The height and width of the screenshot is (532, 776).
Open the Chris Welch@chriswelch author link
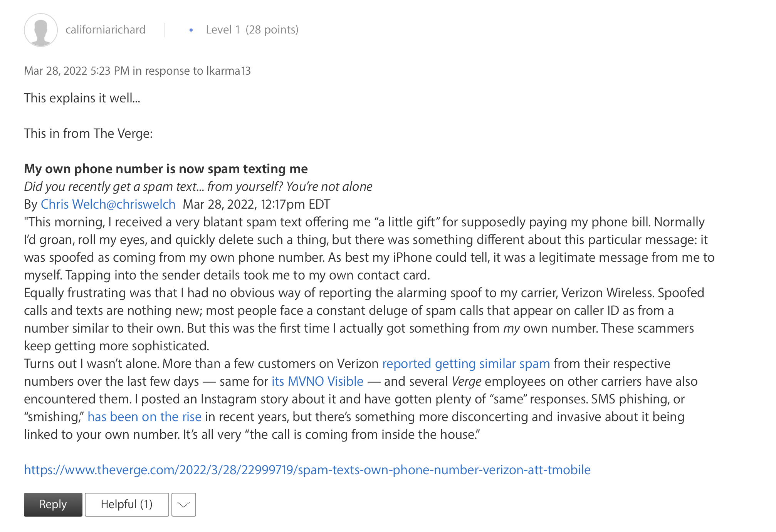point(108,204)
